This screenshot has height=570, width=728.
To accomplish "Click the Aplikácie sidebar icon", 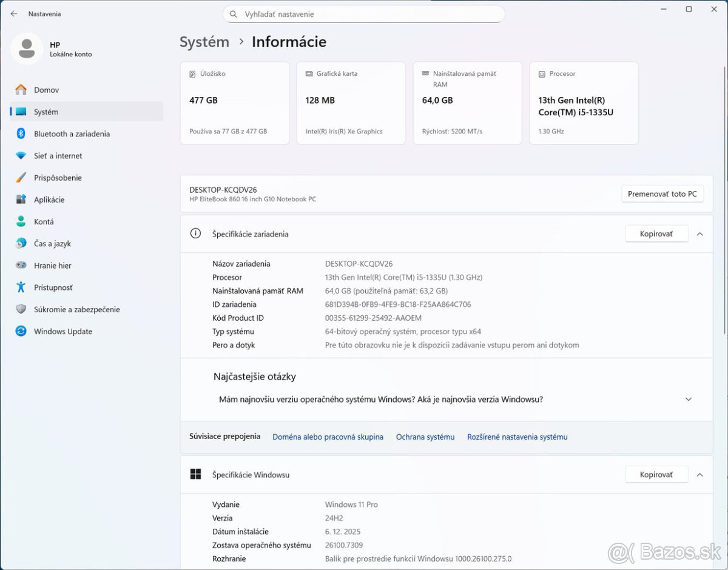I will click(x=21, y=199).
